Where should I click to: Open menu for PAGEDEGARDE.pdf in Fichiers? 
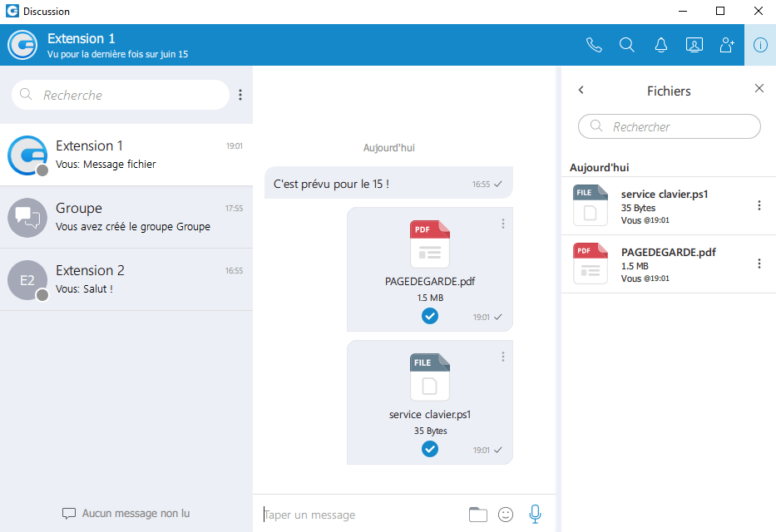(759, 264)
